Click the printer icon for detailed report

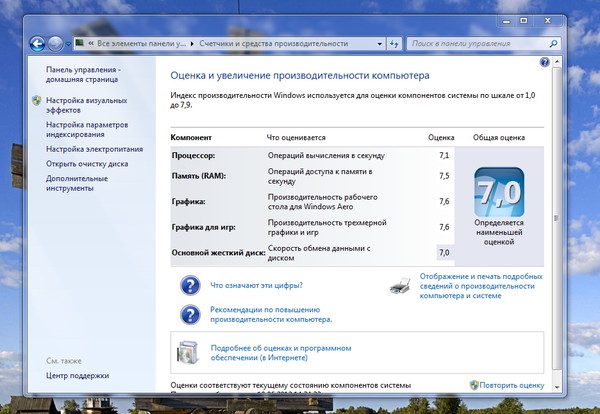click(400, 285)
